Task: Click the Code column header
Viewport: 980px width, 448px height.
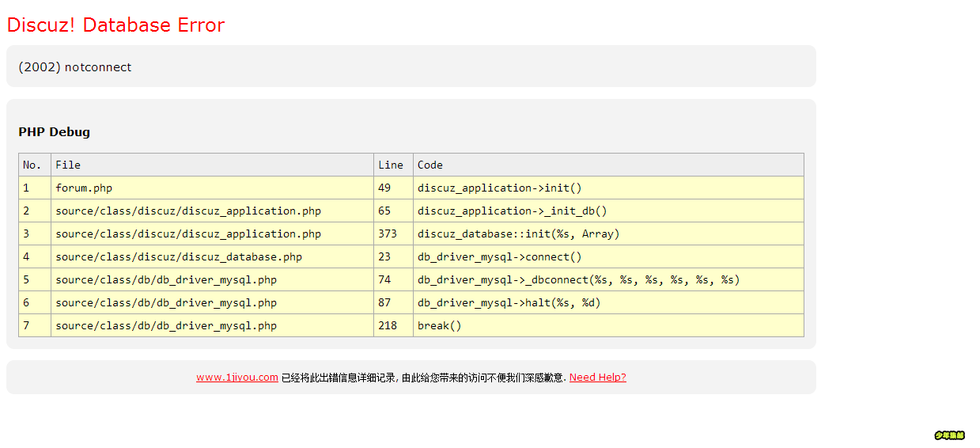Action: point(609,165)
